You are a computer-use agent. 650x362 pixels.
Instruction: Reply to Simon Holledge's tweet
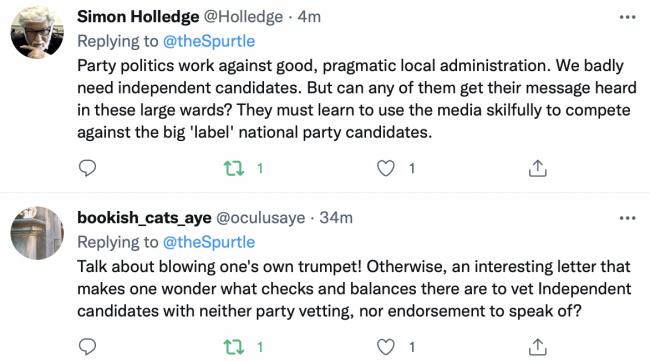pyautogui.click(x=87, y=168)
